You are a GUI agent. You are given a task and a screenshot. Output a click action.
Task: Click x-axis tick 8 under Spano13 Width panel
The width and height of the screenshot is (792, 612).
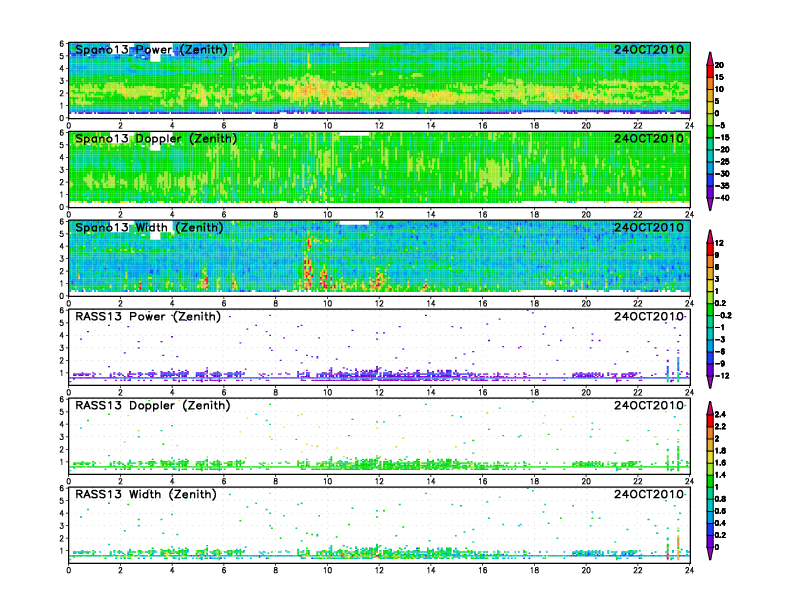(x=276, y=303)
